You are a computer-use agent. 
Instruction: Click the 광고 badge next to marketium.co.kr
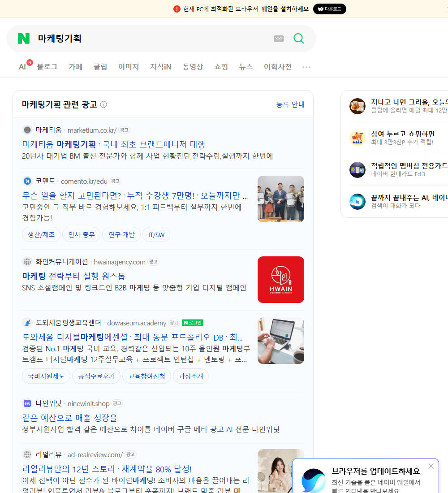(x=124, y=130)
